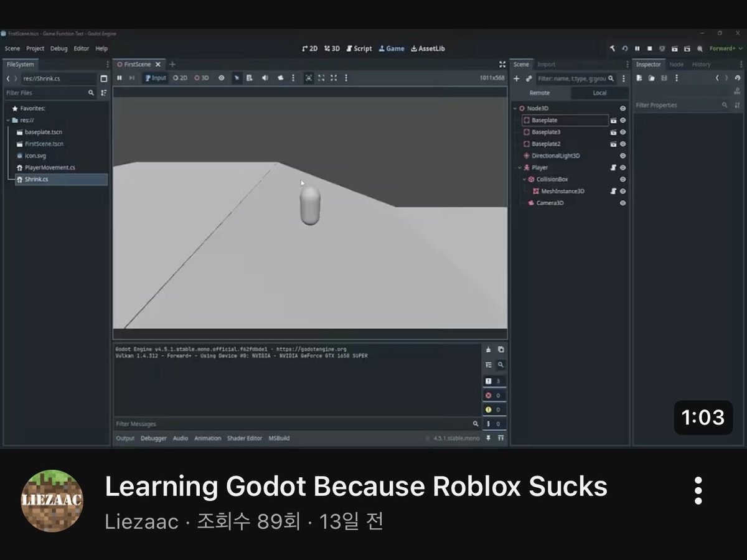Open Baseplate scene in editor icon

pyautogui.click(x=613, y=120)
